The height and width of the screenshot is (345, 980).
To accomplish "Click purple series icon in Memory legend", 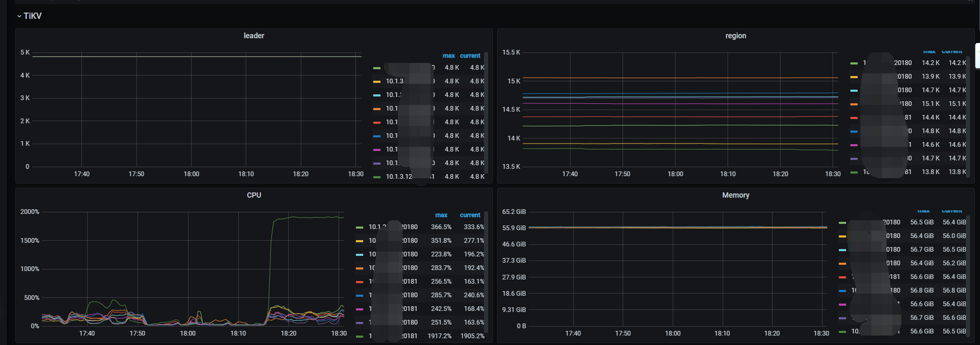I will [842, 318].
